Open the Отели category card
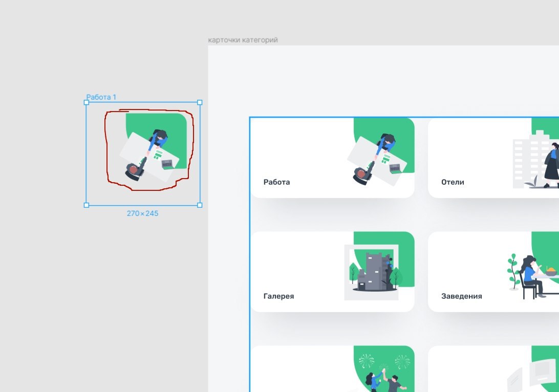 (x=493, y=158)
